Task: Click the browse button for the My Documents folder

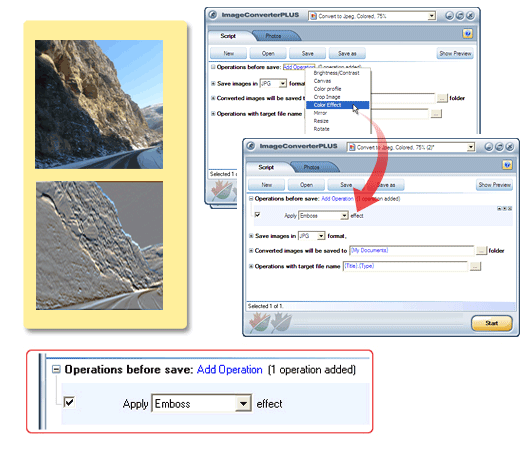Action: [x=481, y=251]
